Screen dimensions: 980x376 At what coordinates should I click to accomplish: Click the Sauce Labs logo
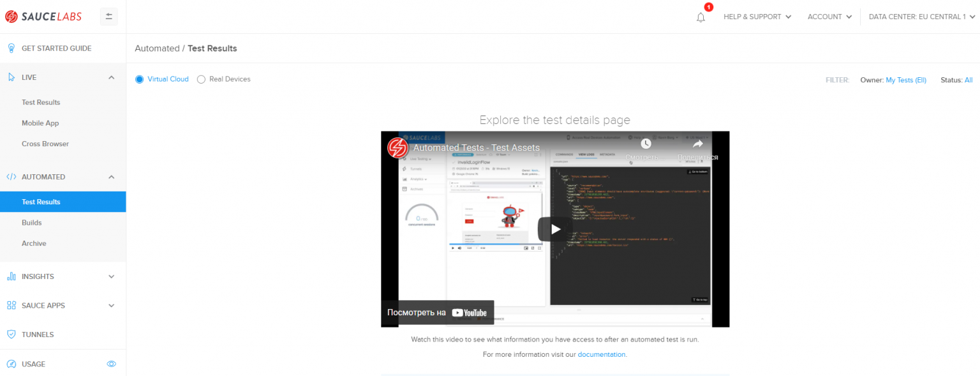[x=43, y=16]
